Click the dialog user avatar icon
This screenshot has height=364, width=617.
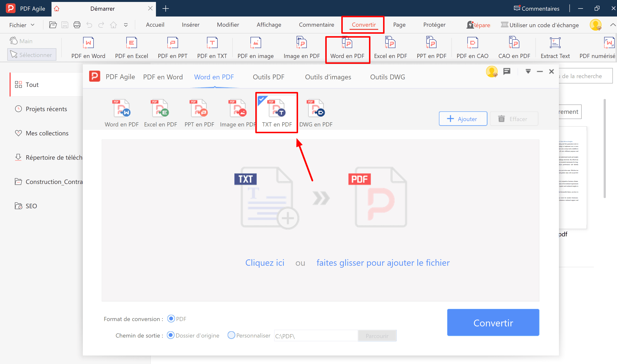[x=492, y=71]
